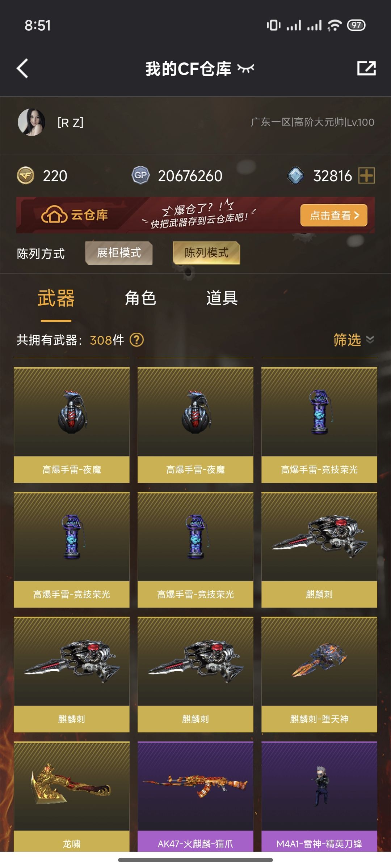The image size is (391, 868).
Task: Tap the CF coin currency icon
Action: point(25,176)
